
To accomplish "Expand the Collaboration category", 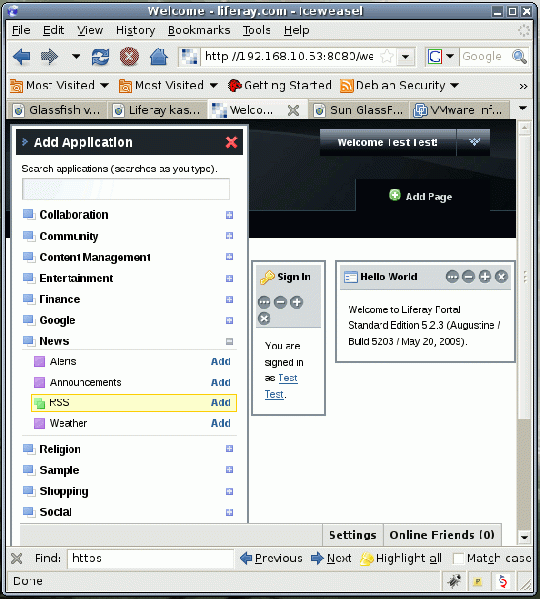I will (x=229, y=215).
